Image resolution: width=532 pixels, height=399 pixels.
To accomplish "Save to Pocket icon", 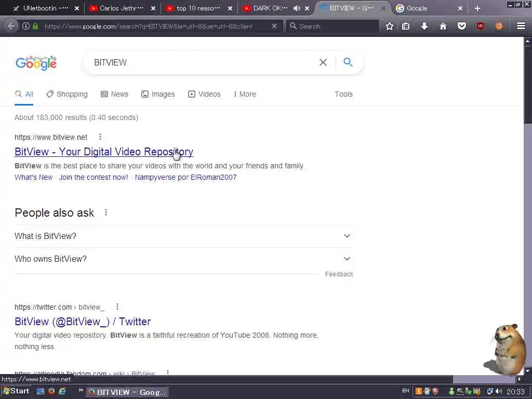I will [462, 26].
